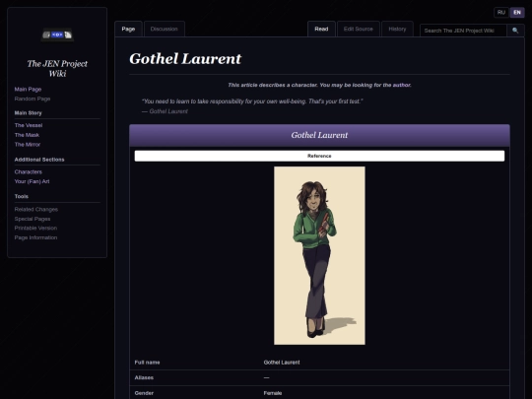
Task: Switch language to EN
Action: coord(517,13)
